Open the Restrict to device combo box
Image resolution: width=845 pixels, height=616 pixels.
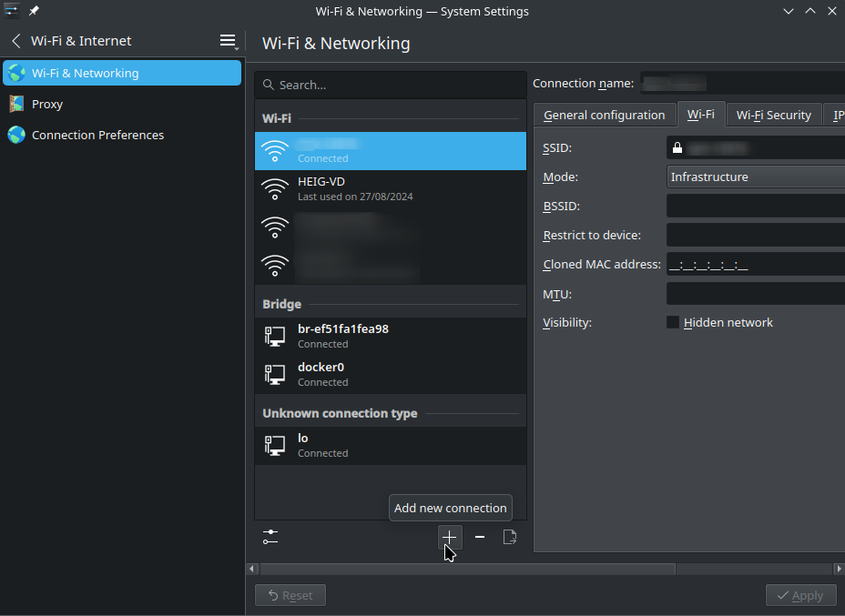click(x=756, y=235)
